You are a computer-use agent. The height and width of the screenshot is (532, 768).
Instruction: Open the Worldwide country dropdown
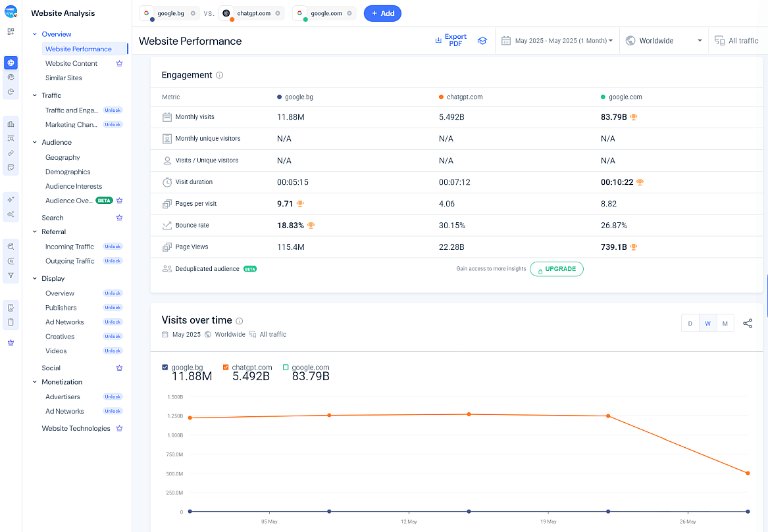point(663,41)
